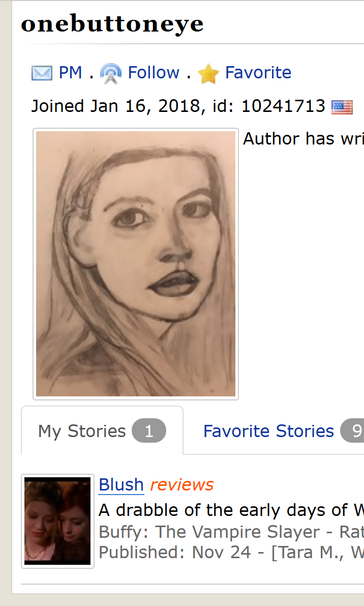This screenshot has width=364, height=606.
Task: Click the onebuttoneye username heading
Action: click(112, 24)
